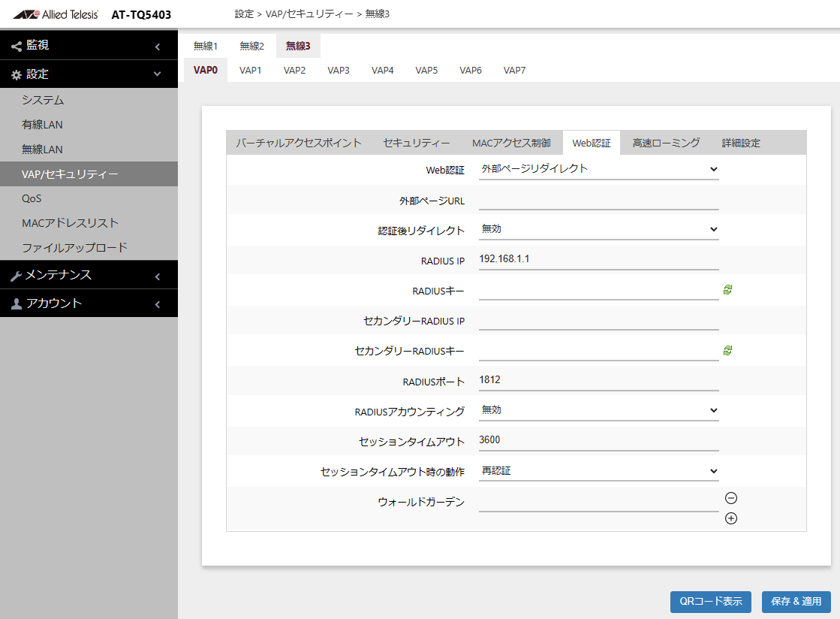Open the 認証後リダイレクト dropdown

click(598, 229)
